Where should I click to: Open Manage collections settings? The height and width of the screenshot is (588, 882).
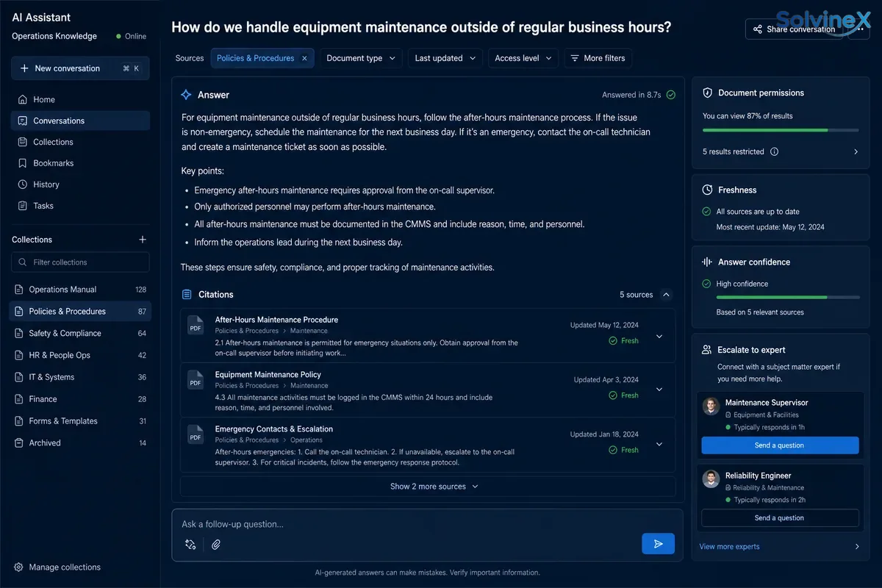point(57,567)
